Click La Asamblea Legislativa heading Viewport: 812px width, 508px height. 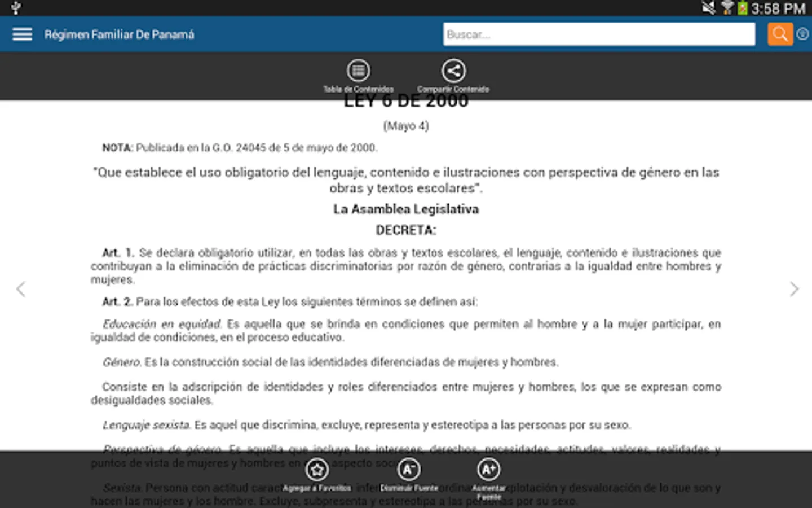(406, 209)
